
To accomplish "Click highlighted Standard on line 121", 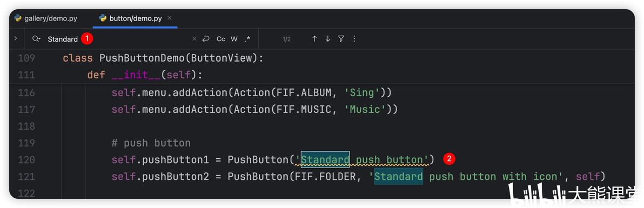I will point(398,176).
